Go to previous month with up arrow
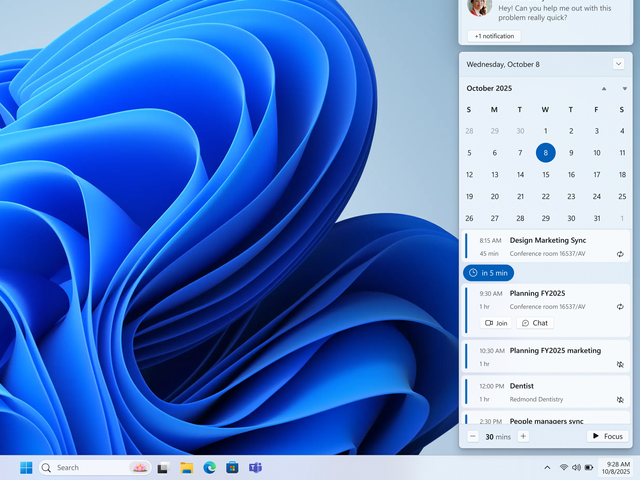This screenshot has height=480, width=640. pos(604,89)
